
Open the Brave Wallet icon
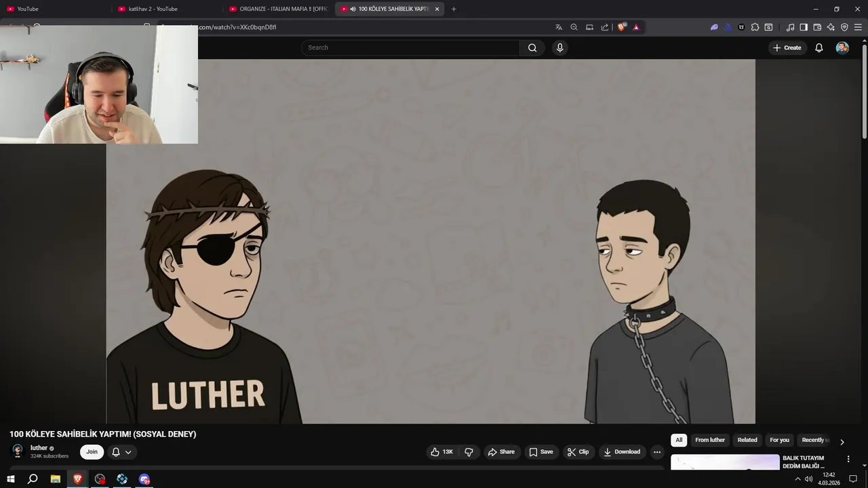pos(817,27)
